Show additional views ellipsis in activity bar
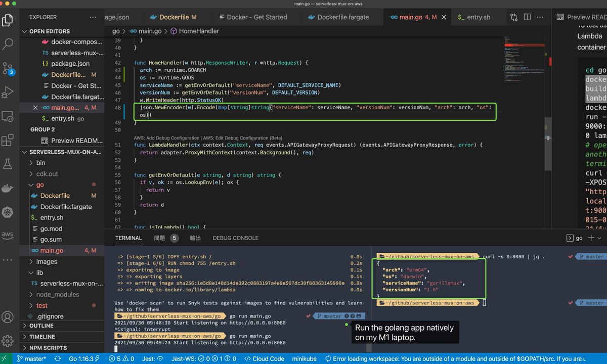Viewport: 607px width, 364px height. pyautogui.click(x=8, y=260)
